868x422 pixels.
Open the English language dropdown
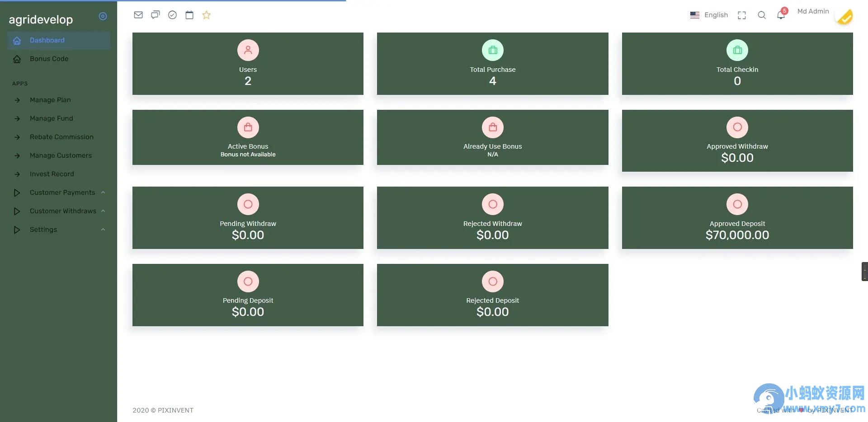coord(709,15)
